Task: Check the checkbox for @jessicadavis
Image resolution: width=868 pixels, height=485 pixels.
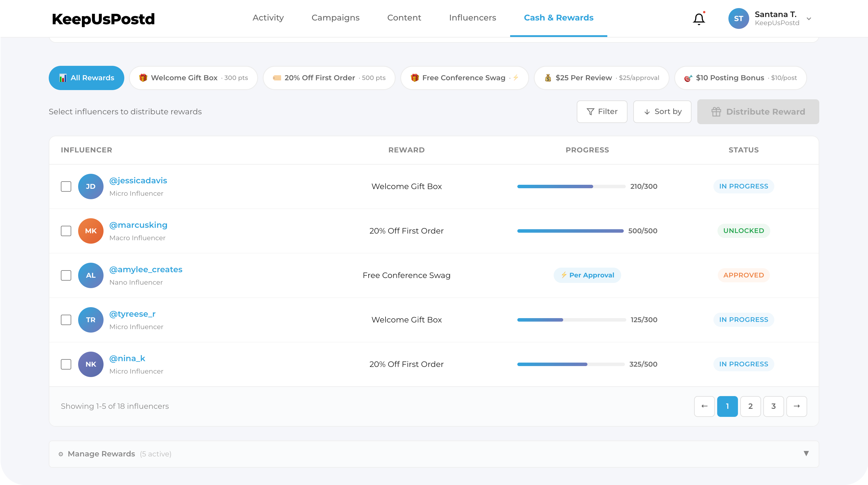Action: point(66,186)
